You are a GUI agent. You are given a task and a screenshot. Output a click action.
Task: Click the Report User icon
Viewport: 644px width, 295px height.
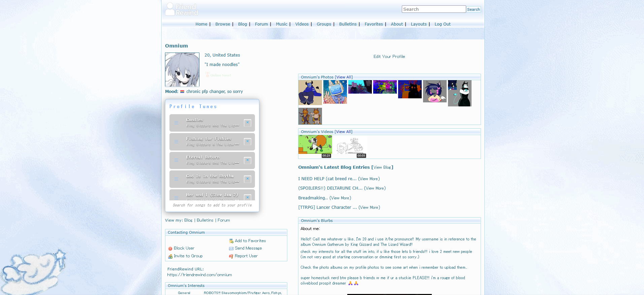[231, 256]
